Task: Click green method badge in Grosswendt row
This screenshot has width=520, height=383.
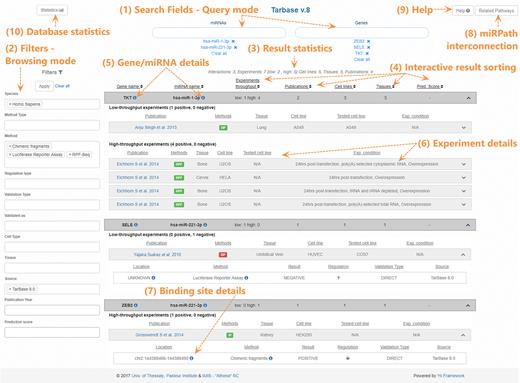Action: pyautogui.click(x=230, y=335)
